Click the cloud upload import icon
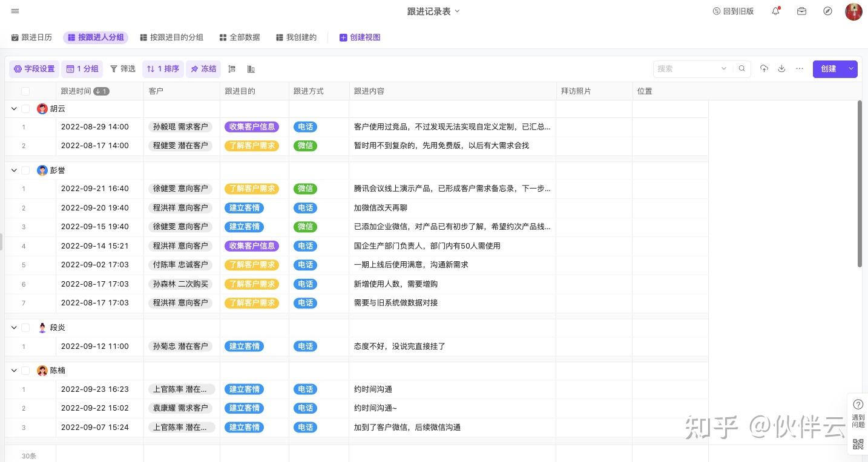 click(x=764, y=69)
